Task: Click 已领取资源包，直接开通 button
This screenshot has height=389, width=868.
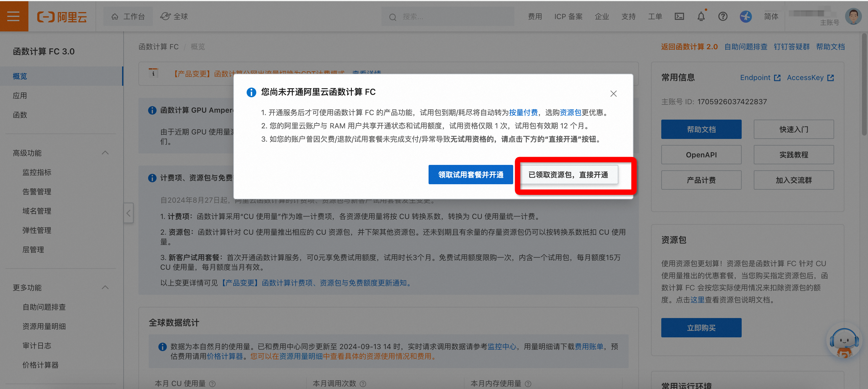Action: click(x=568, y=175)
